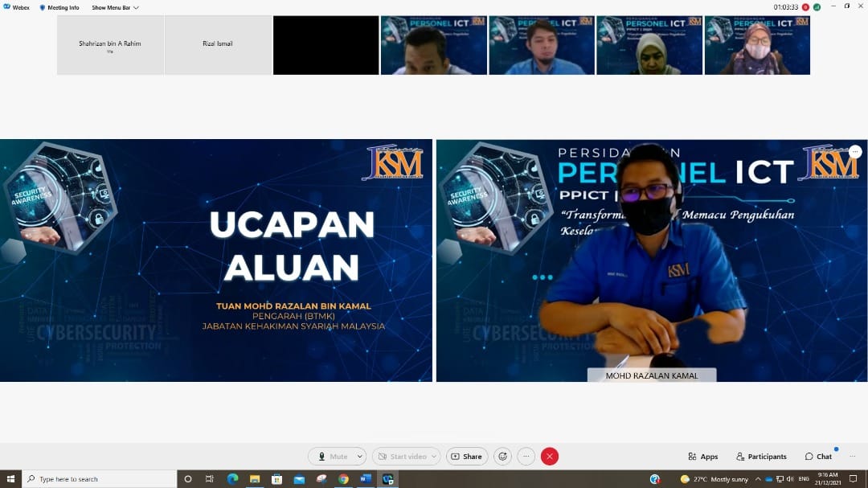
Task: Click the ENG language indicator
Action: [804, 478]
